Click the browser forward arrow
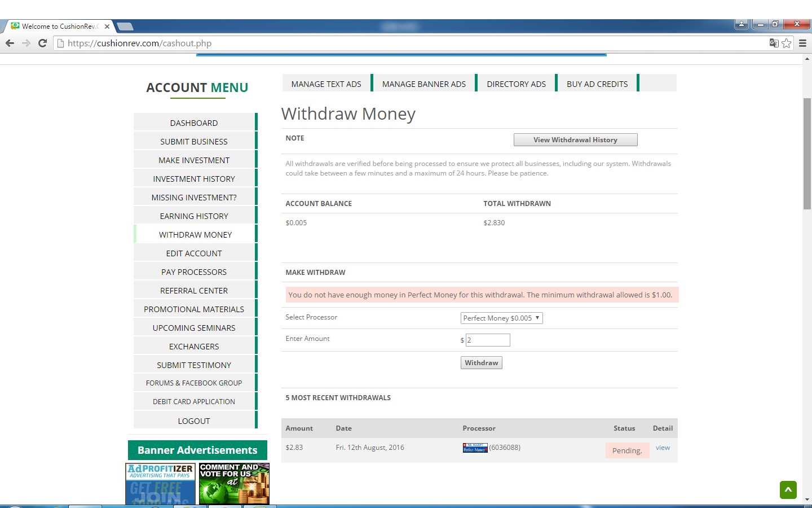812x508 pixels. [x=26, y=43]
